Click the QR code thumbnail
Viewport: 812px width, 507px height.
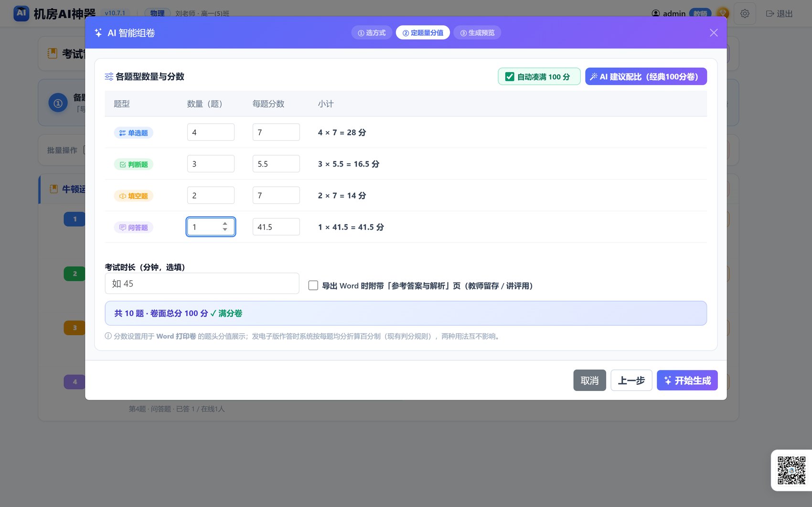tap(791, 470)
